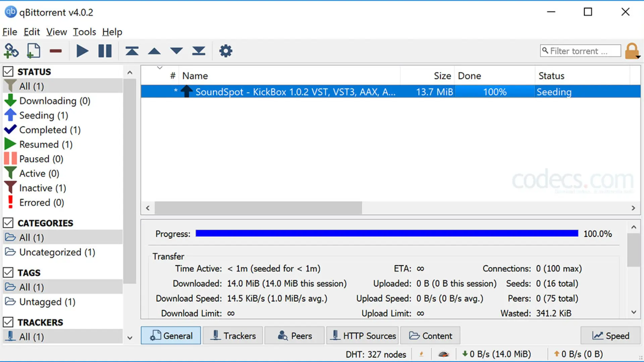Open the Tools menu
644x362 pixels.
pos(85,32)
